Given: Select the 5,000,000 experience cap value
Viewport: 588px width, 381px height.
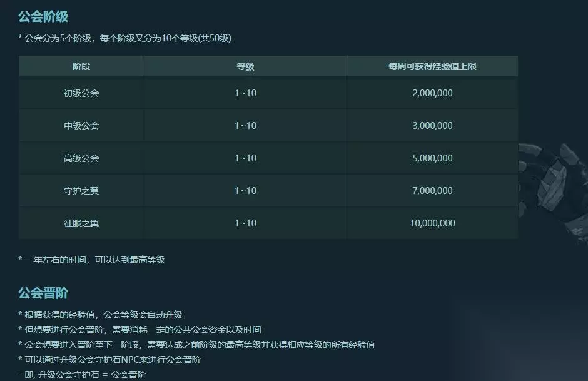Looking at the screenshot, I should coord(432,158).
